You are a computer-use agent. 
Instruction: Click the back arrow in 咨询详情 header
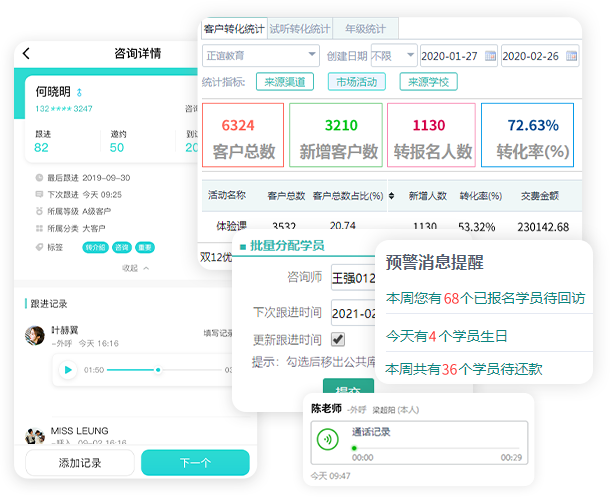pyautogui.click(x=26, y=54)
